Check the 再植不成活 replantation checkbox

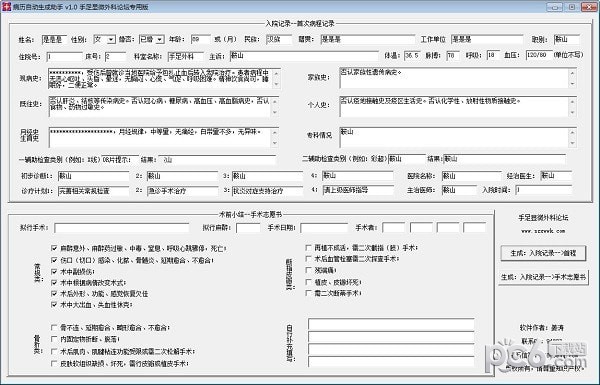point(308,248)
